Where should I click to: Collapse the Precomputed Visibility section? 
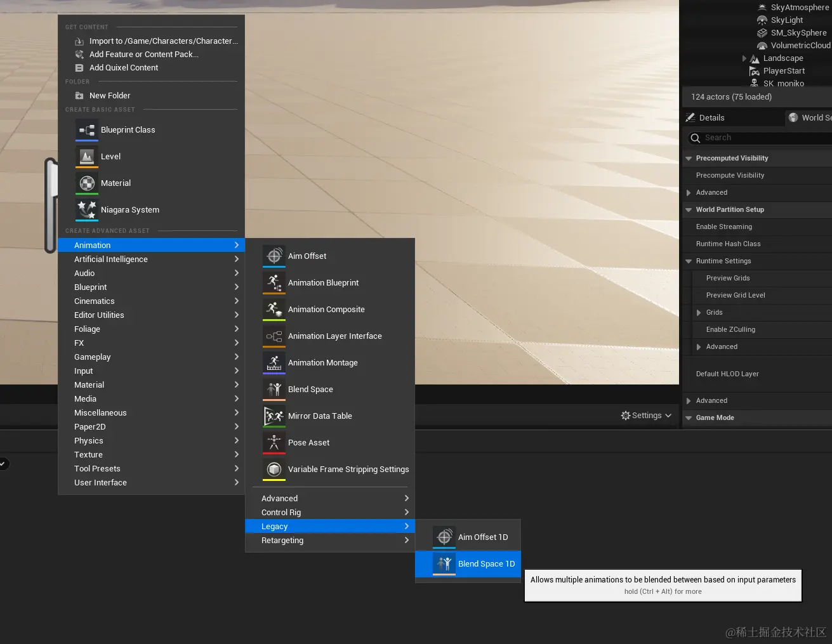click(689, 158)
